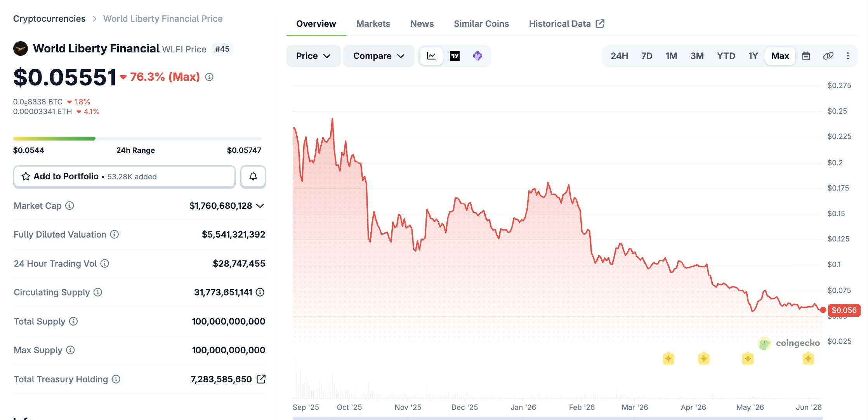This screenshot has height=420, width=868.
Task: Click the #45 rank badge
Action: (222, 49)
